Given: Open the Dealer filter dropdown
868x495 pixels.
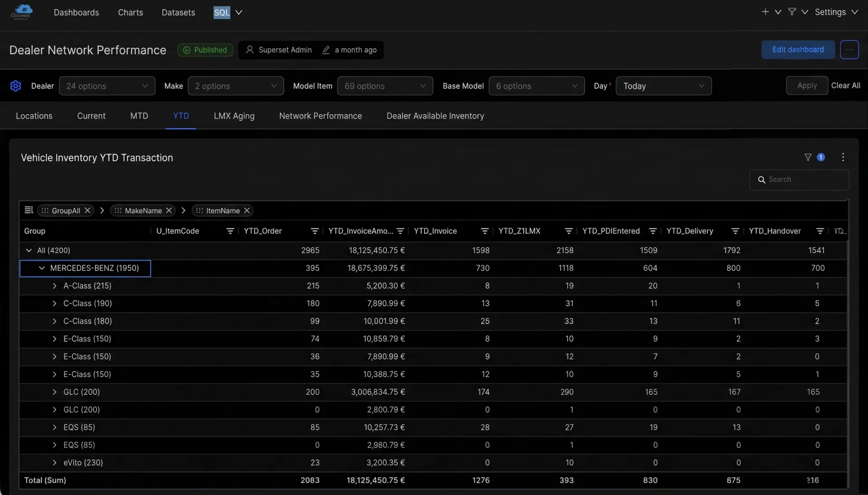Looking at the screenshot, I should (107, 86).
